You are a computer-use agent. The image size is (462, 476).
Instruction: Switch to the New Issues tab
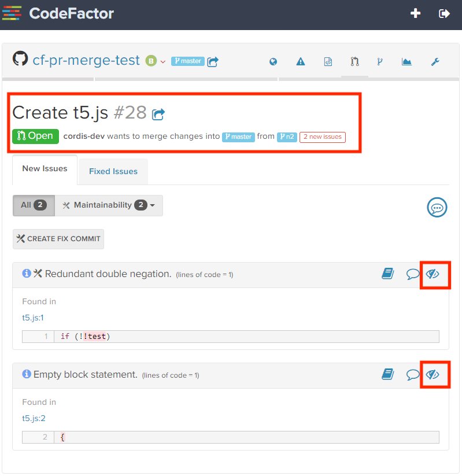pyautogui.click(x=45, y=169)
